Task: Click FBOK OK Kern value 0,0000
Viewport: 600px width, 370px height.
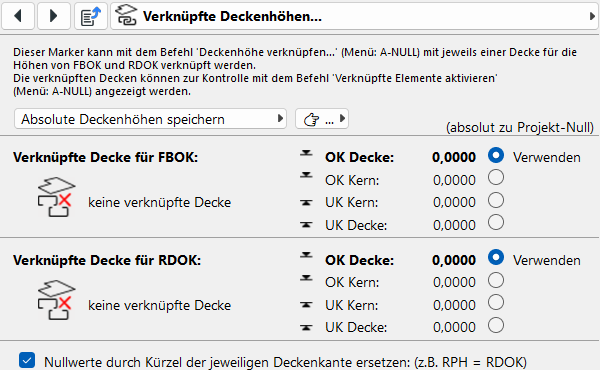Action: pyautogui.click(x=454, y=180)
